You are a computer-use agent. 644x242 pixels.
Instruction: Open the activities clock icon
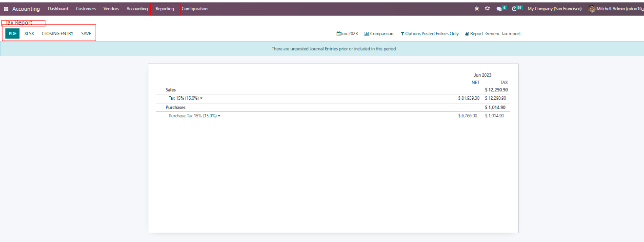514,9
